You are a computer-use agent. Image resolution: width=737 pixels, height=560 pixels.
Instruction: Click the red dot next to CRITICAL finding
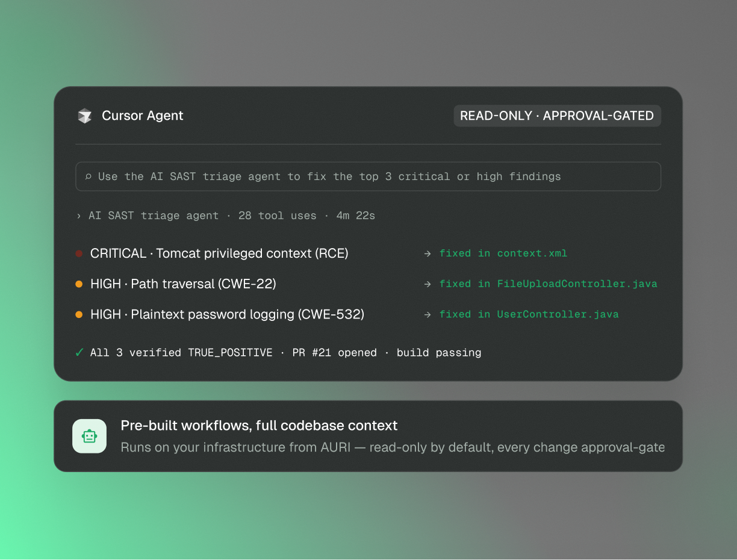click(79, 254)
